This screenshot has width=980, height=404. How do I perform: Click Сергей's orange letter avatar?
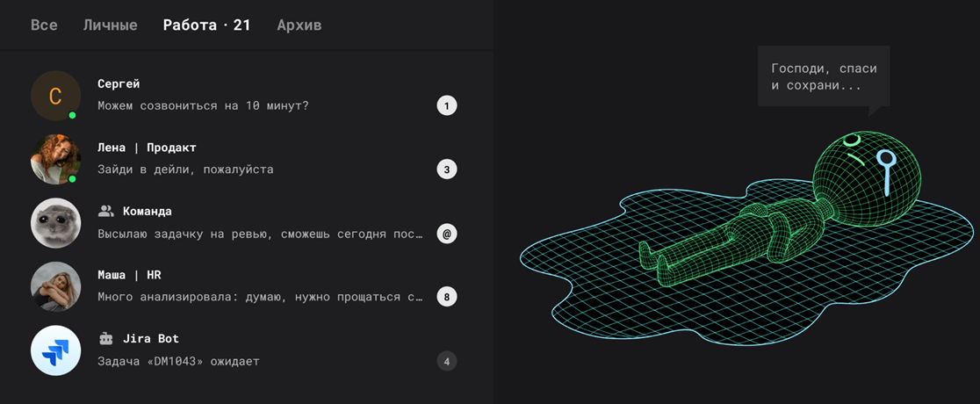pyautogui.click(x=55, y=96)
